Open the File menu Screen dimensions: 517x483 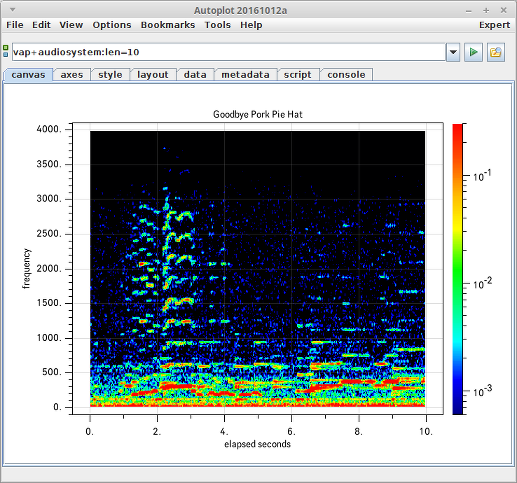[15, 25]
